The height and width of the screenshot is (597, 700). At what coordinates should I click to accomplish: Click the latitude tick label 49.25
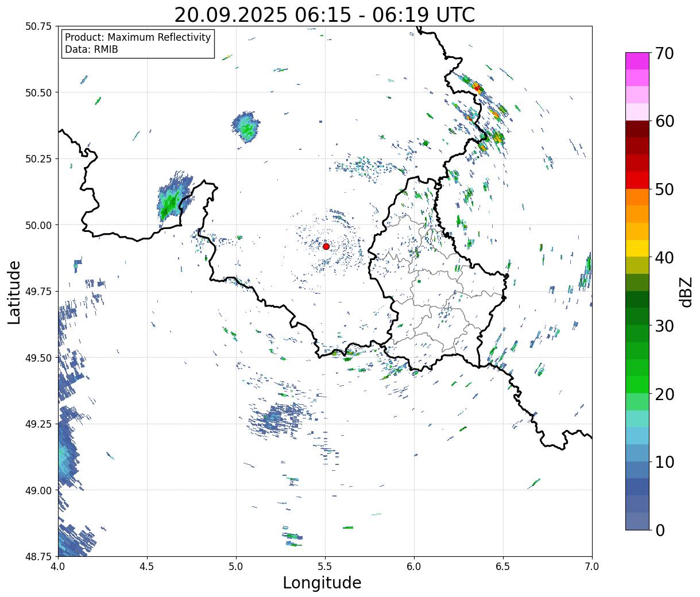coord(38,424)
